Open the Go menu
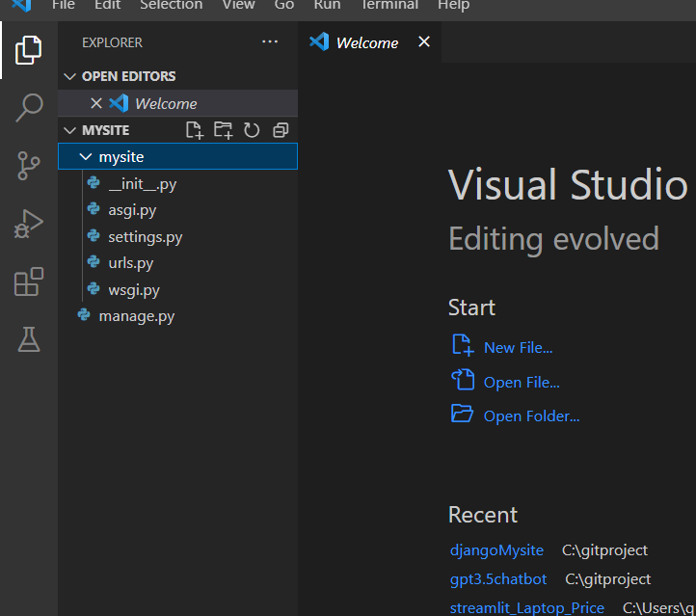This screenshot has height=616, width=696. (x=284, y=6)
